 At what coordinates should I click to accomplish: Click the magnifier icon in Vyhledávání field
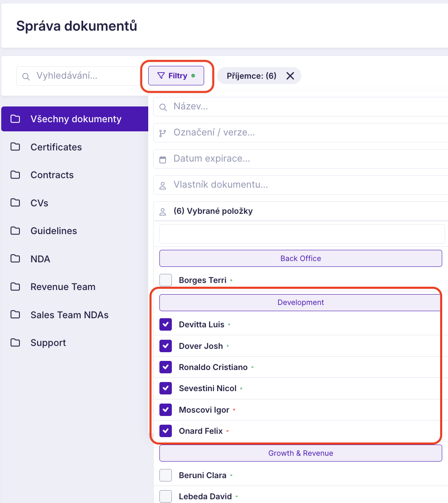(x=26, y=77)
